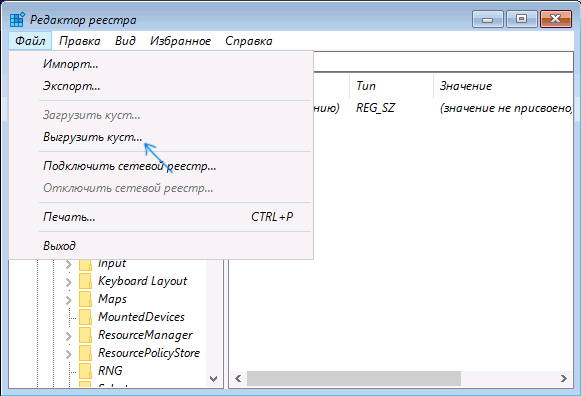Select the Keyboard Layout folder icon
The image size is (581, 396).
click(x=85, y=281)
